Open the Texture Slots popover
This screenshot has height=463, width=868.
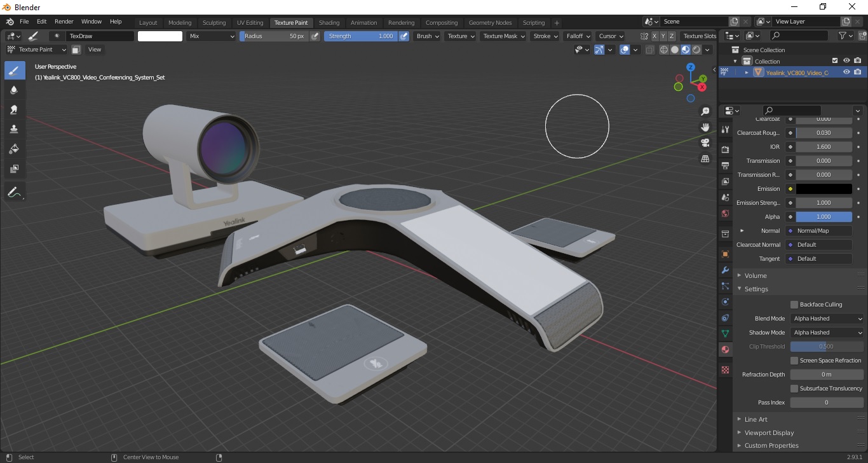(700, 36)
